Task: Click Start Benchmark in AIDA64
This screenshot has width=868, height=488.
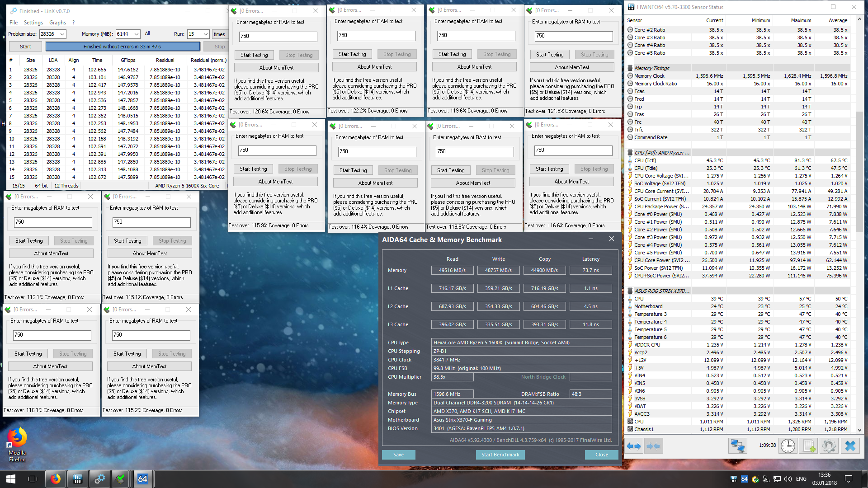Action: (500, 455)
